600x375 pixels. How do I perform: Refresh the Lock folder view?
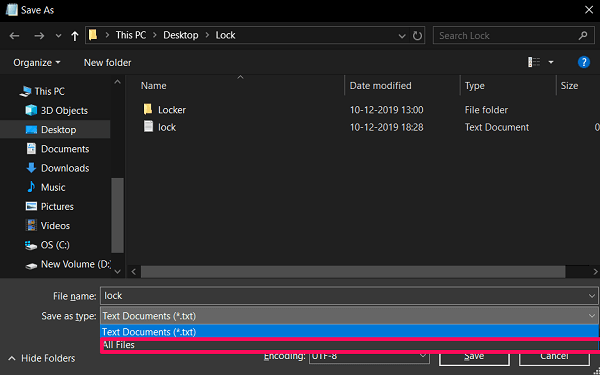[x=417, y=36]
